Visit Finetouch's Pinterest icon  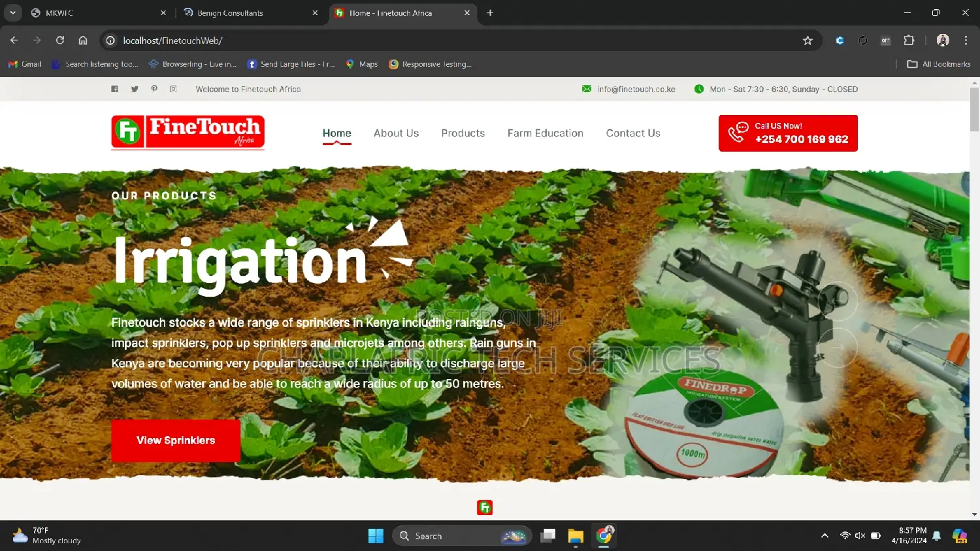pyautogui.click(x=154, y=89)
